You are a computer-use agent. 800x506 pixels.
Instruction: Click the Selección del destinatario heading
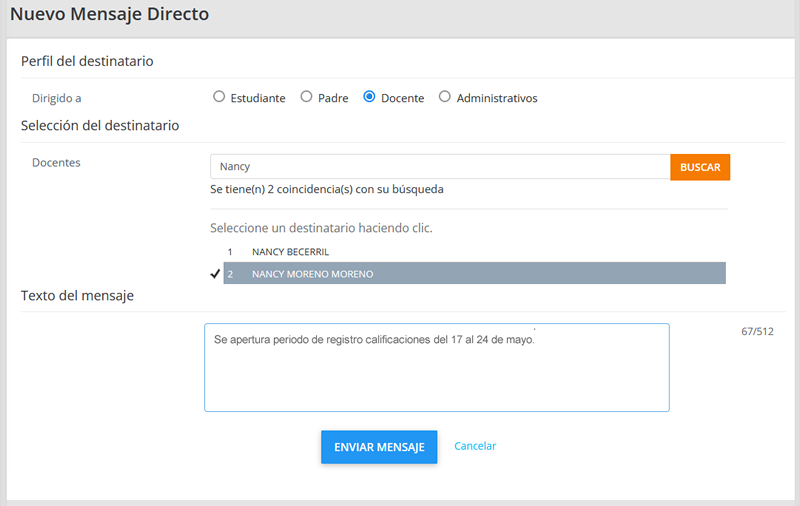tap(100, 125)
